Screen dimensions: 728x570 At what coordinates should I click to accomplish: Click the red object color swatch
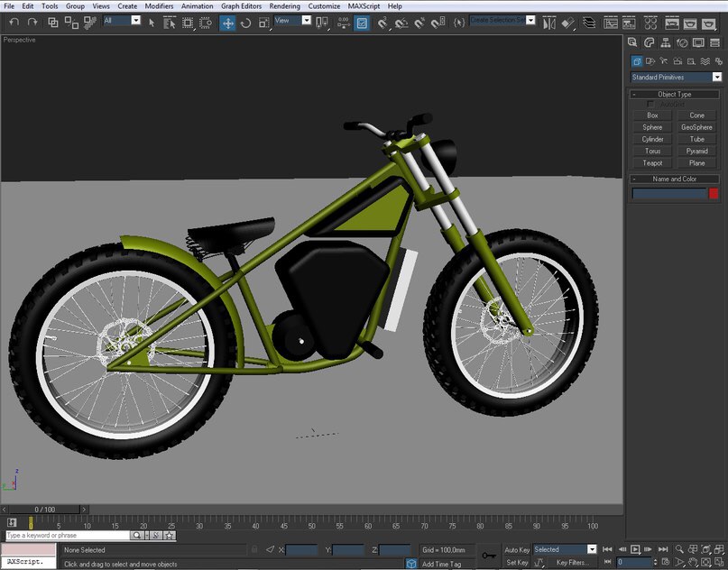[714, 193]
